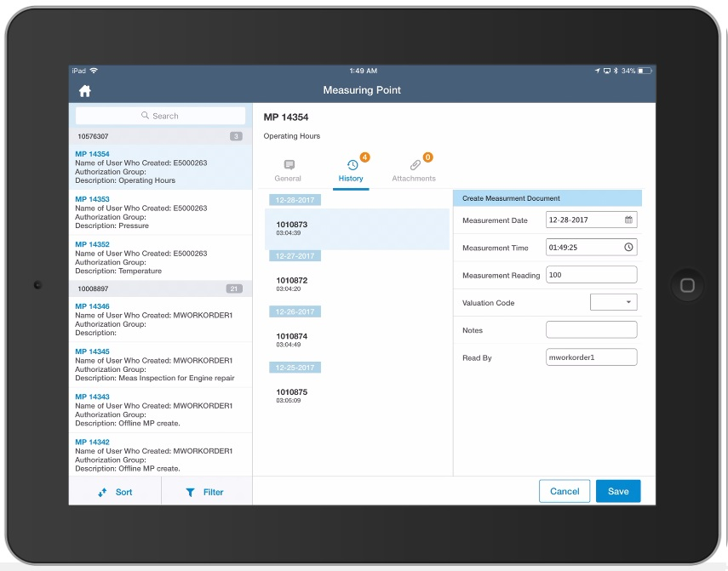Click Cancel to discard the measurement document
This screenshot has width=728, height=571.
(564, 491)
